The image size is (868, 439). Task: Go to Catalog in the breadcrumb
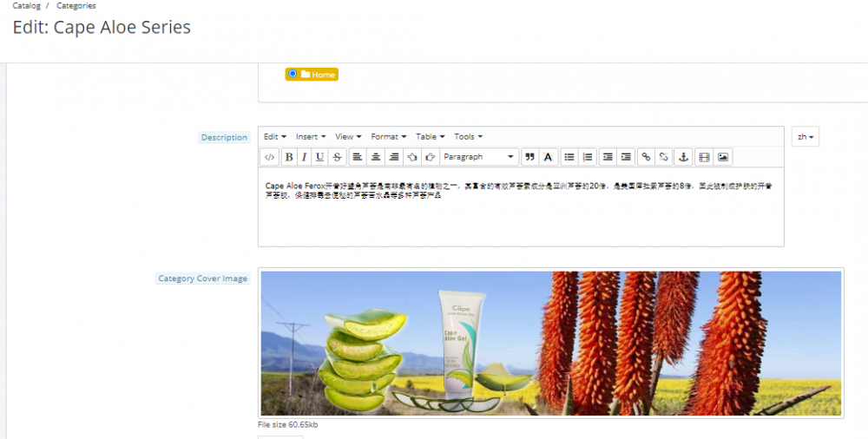tap(26, 6)
